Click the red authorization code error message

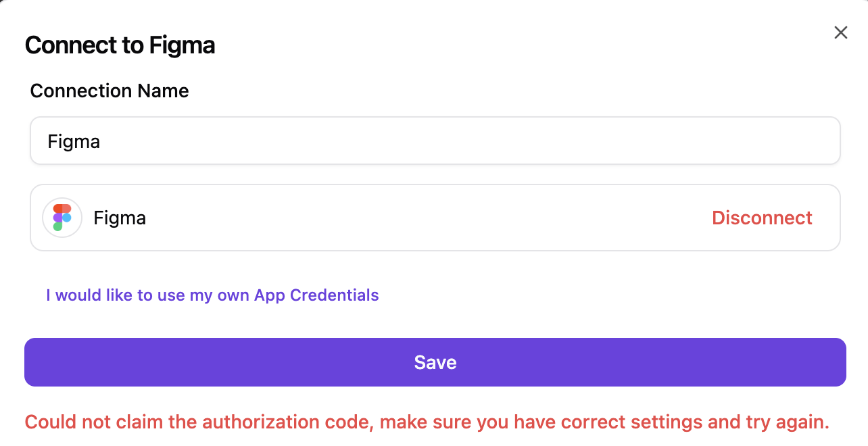pos(427,422)
